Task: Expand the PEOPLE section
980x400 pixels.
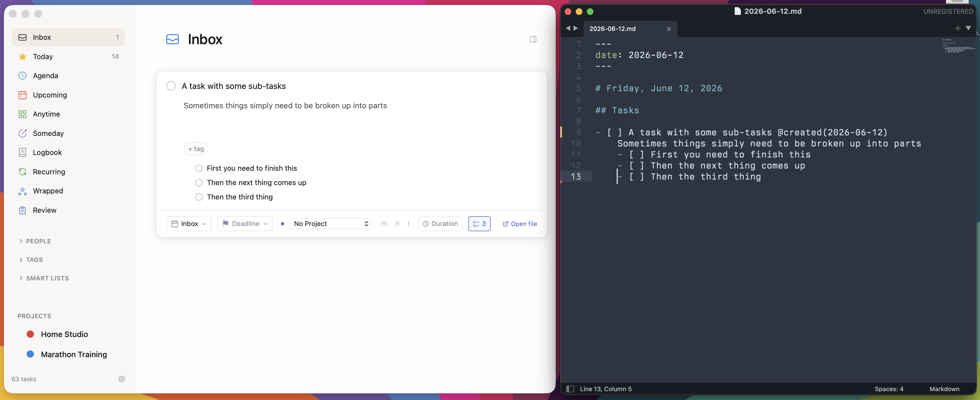Action: [35, 241]
